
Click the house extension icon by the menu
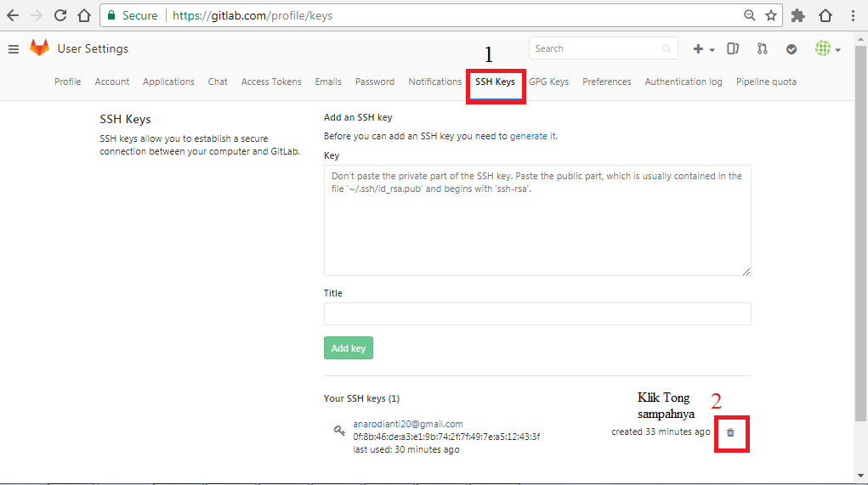[825, 15]
